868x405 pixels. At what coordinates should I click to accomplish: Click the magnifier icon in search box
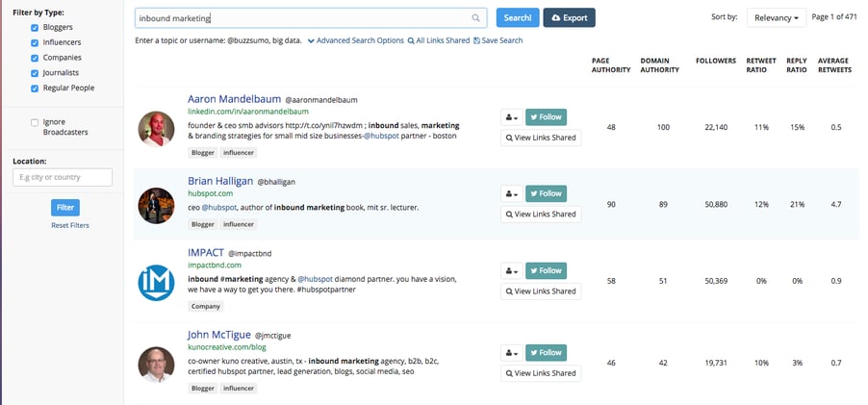pos(475,17)
